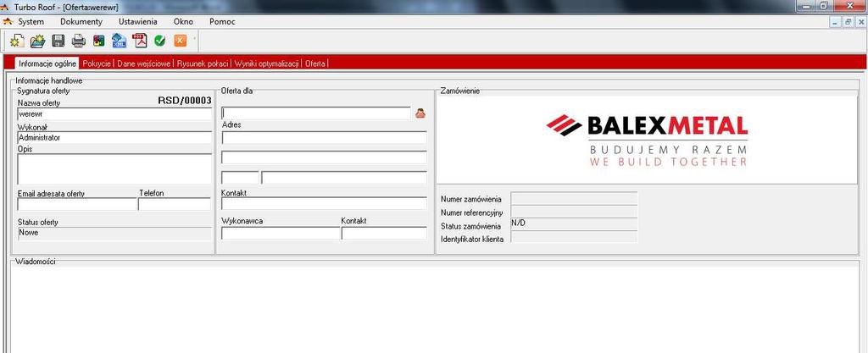This screenshot has width=868, height=353.
Task: Print the current offer
Action: point(79,41)
